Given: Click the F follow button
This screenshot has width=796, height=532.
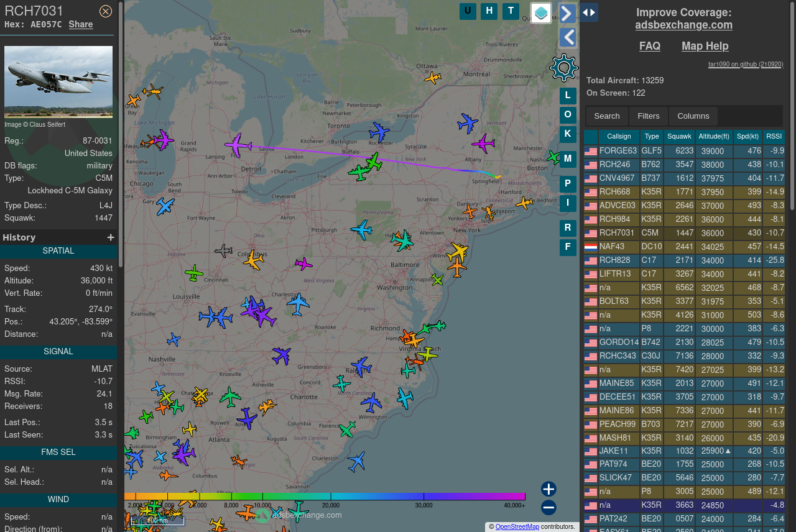Looking at the screenshot, I should point(568,247).
